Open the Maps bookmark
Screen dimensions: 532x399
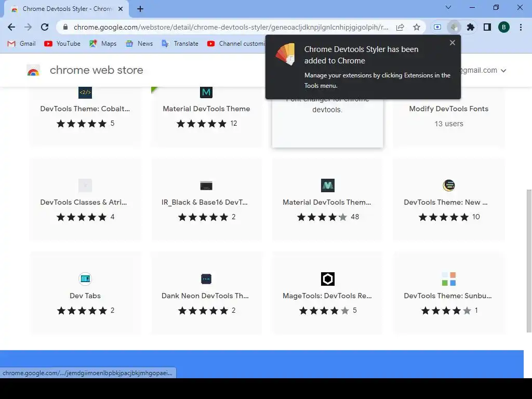point(103,44)
